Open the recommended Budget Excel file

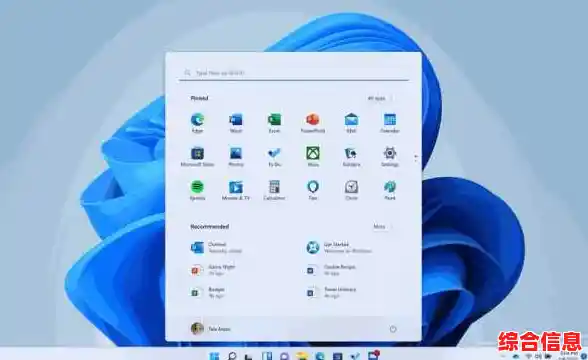pyautogui.click(x=208, y=292)
